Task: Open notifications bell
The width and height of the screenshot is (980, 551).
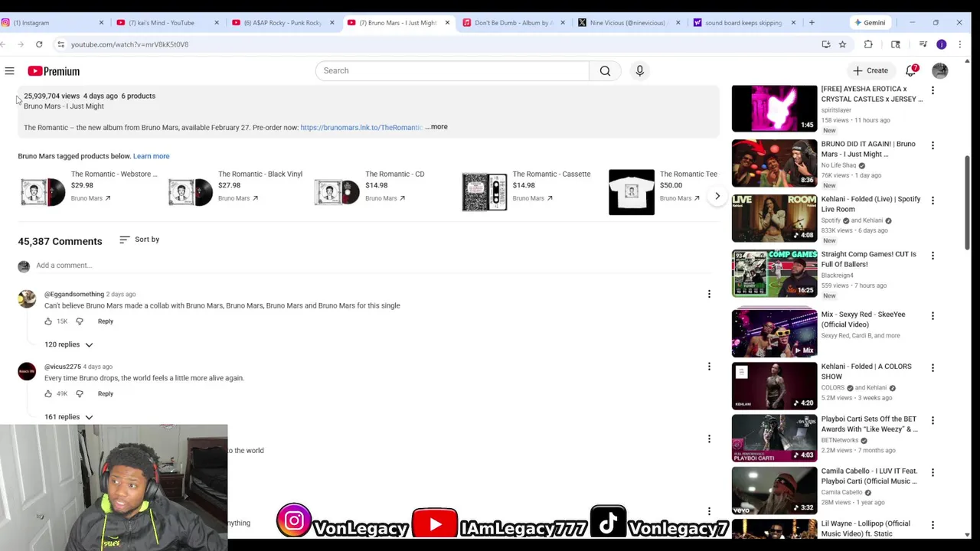Action: 910,70
